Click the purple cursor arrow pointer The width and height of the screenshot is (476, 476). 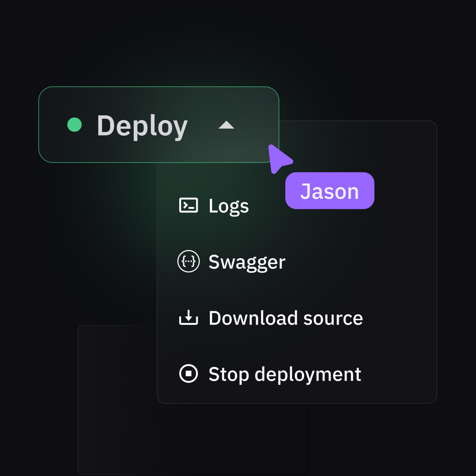[279, 159]
